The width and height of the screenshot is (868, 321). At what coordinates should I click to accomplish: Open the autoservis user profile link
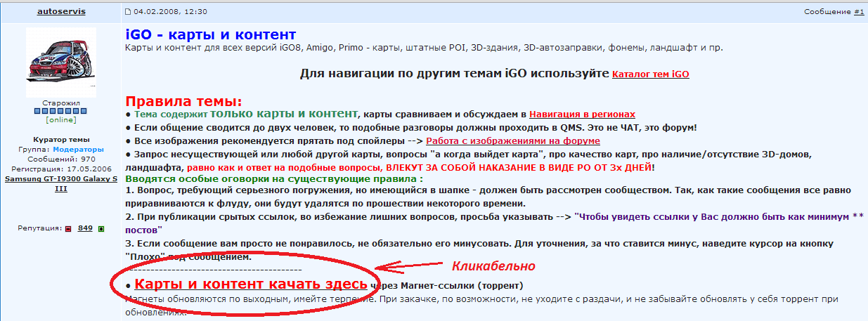pyautogui.click(x=61, y=11)
